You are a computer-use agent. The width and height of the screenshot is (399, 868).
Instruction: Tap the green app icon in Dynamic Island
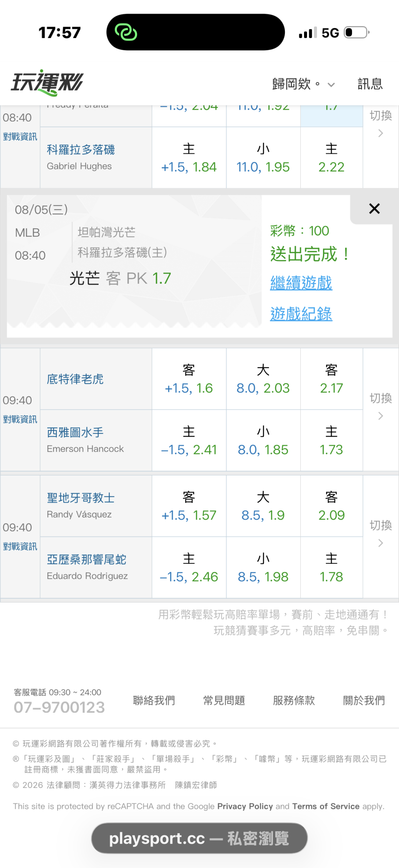click(x=126, y=32)
